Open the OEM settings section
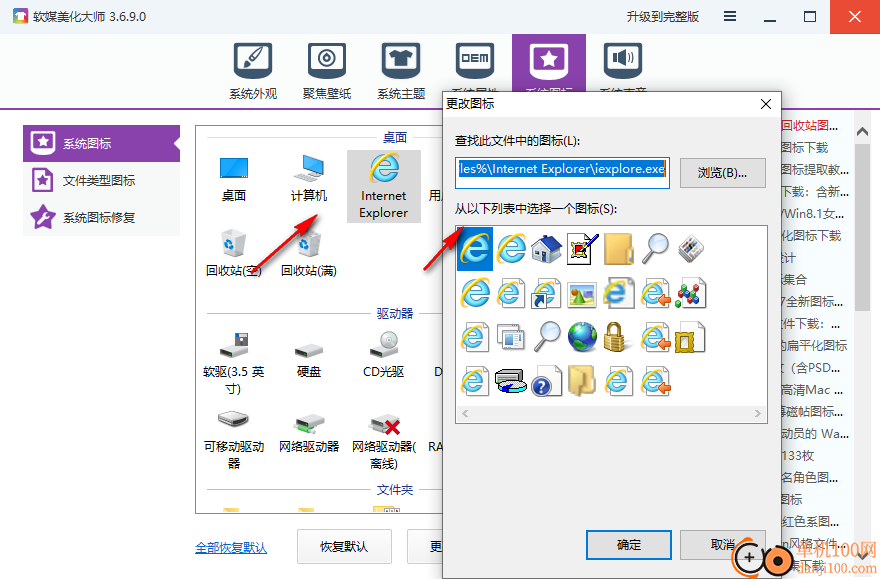This screenshot has height=579, width=880. (475, 66)
